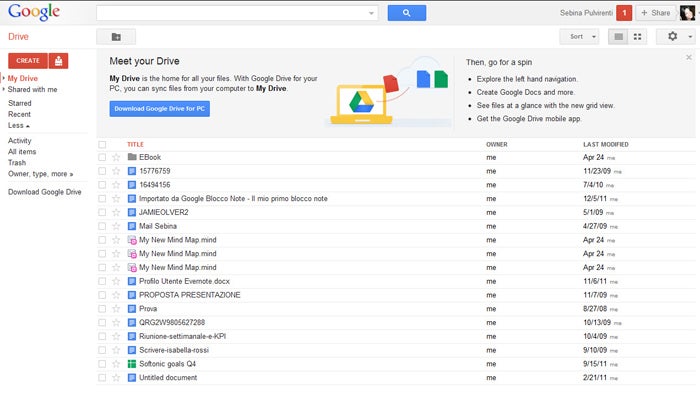Screen dimensions: 700x395
Task: Check the Riunione-settimanale-e-KPI checkbox
Action: point(102,337)
